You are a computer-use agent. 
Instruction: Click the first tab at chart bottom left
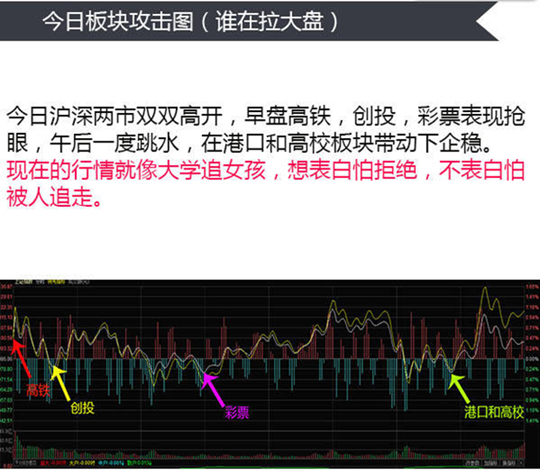tap(25, 463)
